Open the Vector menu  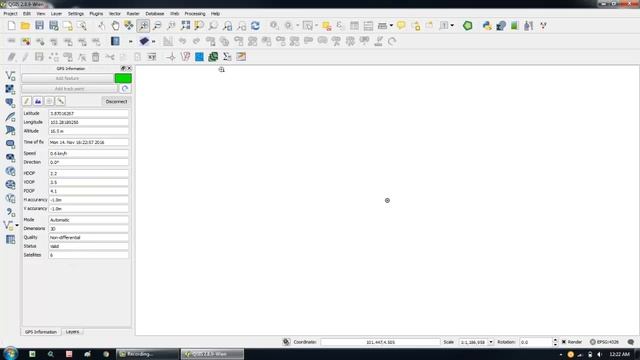115,13
